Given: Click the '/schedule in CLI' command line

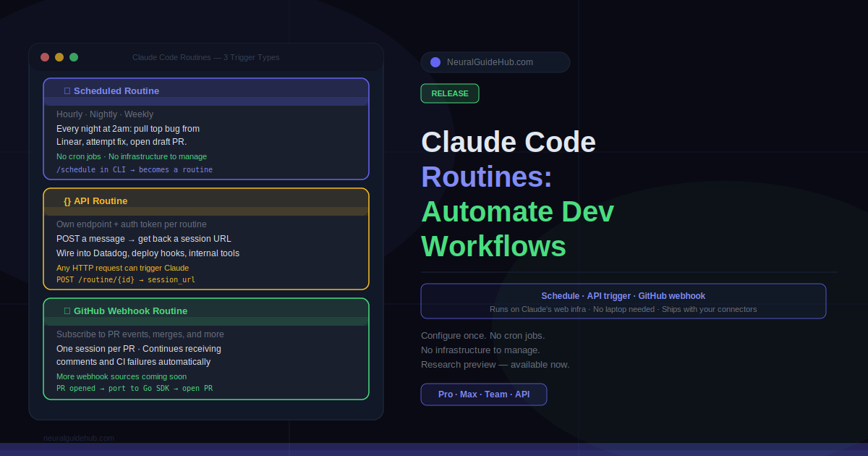Looking at the screenshot, I should [x=135, y=169].
